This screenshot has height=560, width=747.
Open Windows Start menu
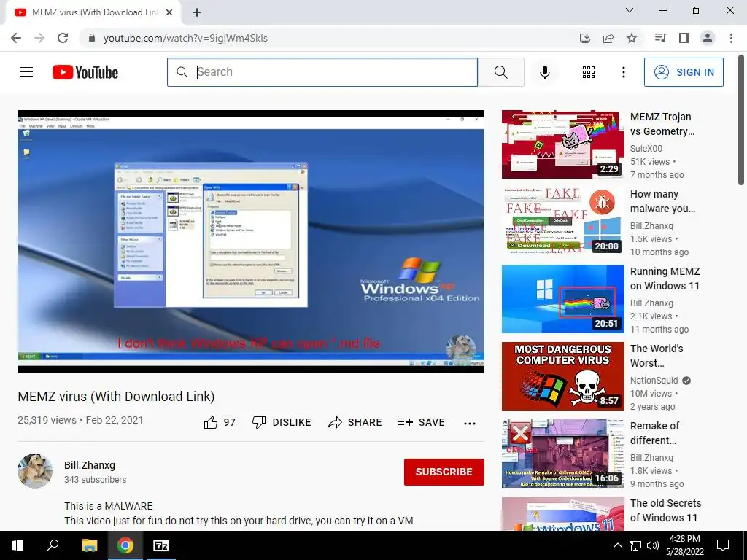pyautogui.click(x=18, y=545)
